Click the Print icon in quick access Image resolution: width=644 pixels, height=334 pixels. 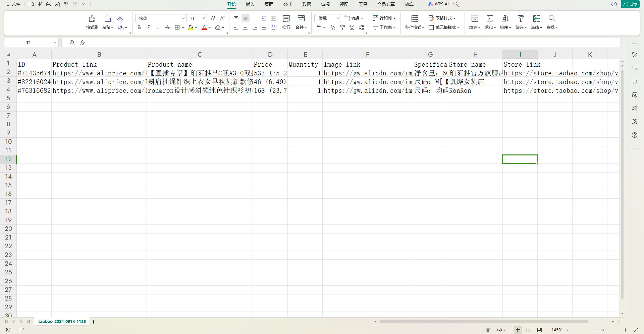click(49, 4)
